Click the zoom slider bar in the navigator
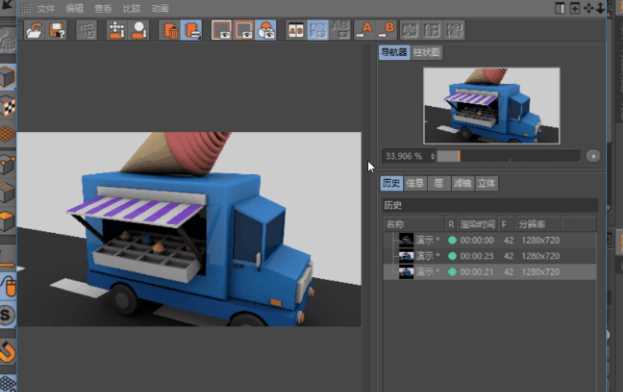The height and width of the screenshot is (392, 623). coord(508,156)
